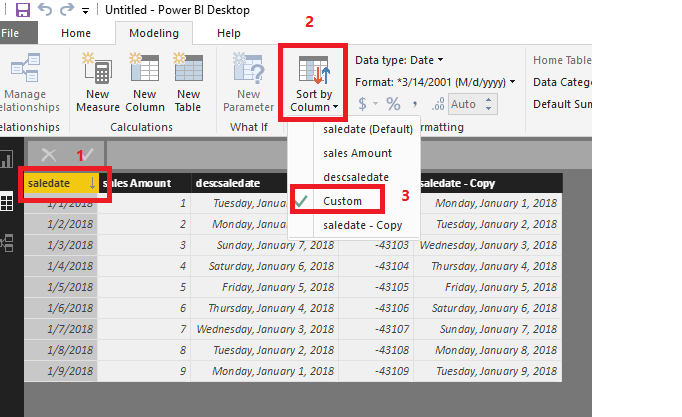This screenshot has height=417, width=682.
Task: Undo the last action
Action: click(x=44, y=9)
